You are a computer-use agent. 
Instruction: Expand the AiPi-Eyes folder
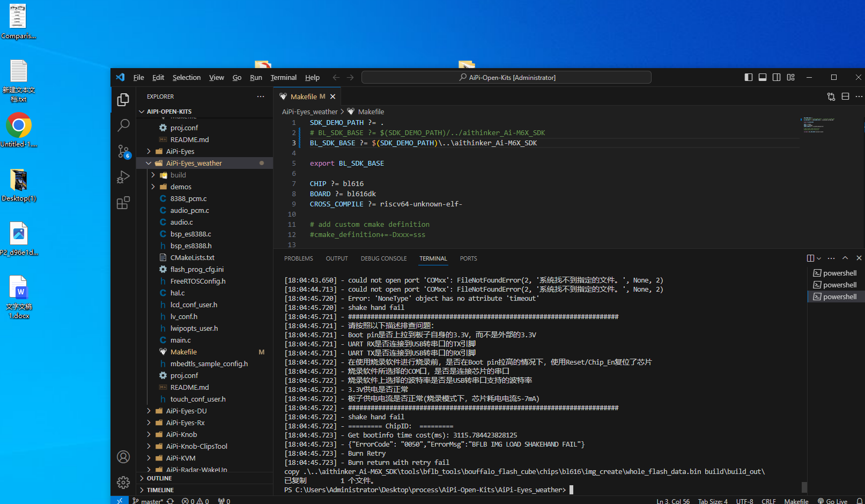click(x=205, y=151)
